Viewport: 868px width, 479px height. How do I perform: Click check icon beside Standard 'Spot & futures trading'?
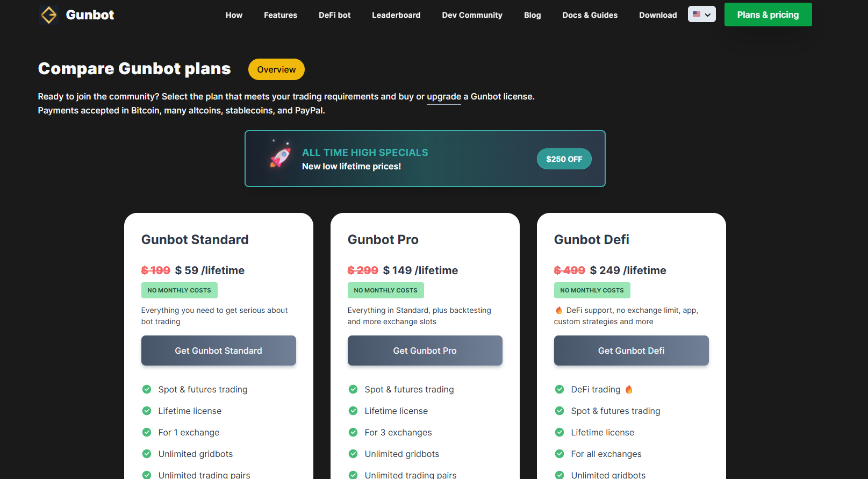[147, 389]
